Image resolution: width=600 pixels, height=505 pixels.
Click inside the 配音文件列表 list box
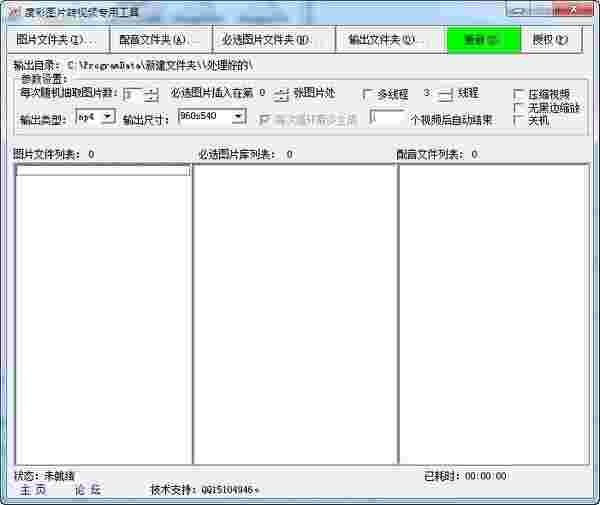pyautogui.click(x=494, y=314)
